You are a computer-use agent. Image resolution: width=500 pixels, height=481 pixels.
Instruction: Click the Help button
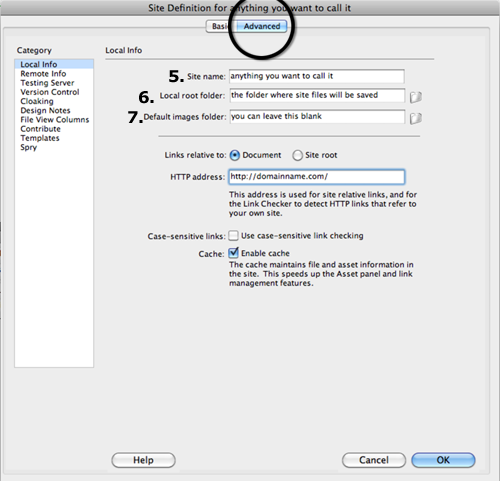point(143,460)
